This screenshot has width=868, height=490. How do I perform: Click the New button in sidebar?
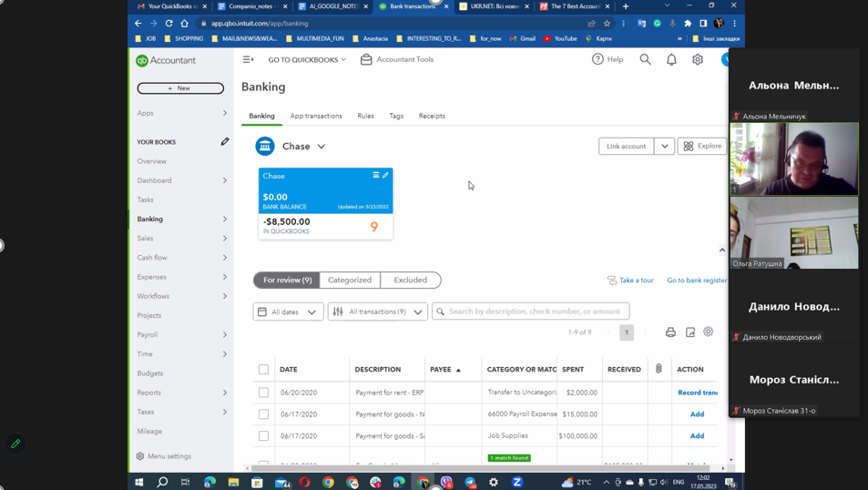pyautogui.click(x=180, y=88)
